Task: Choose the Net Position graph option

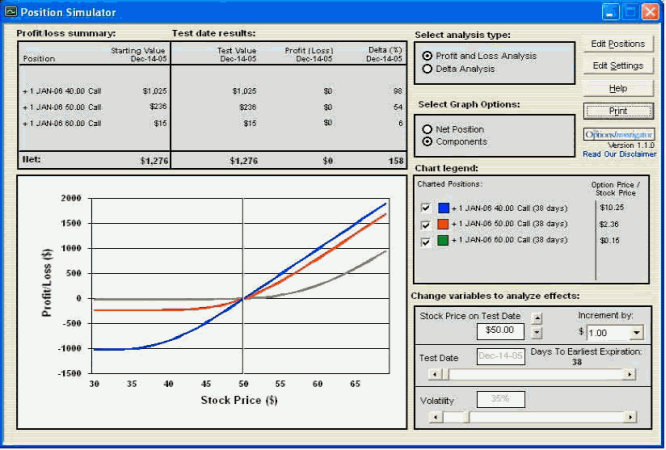Action: click(428, 129)
